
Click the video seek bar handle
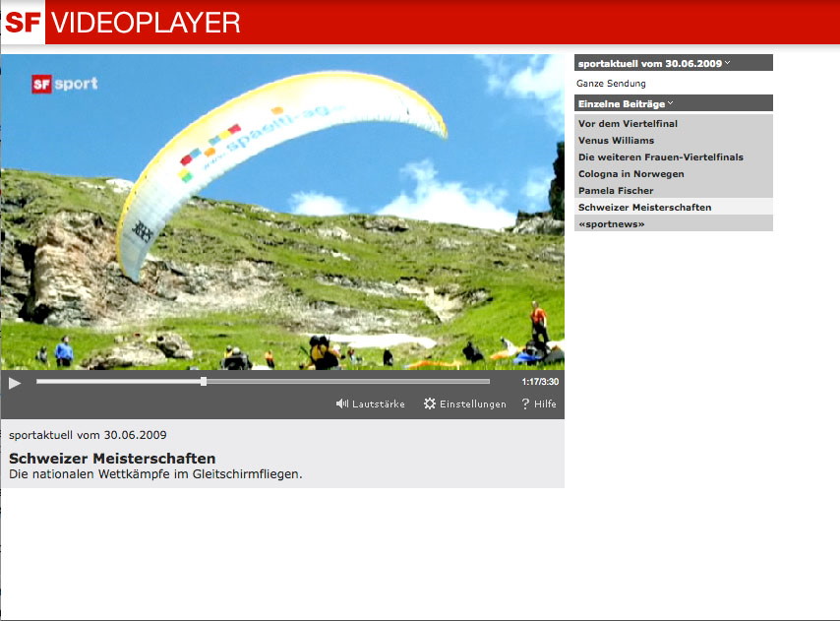click(204, 382)
